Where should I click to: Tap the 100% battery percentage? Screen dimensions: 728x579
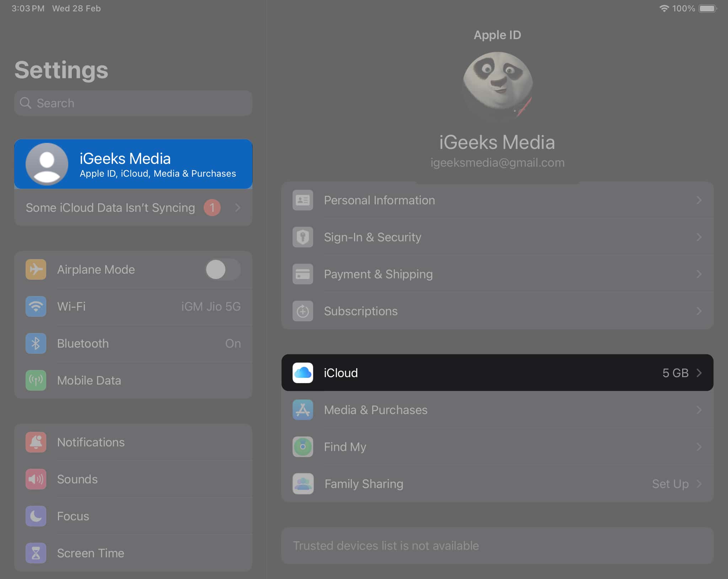(x=683, y=8)
